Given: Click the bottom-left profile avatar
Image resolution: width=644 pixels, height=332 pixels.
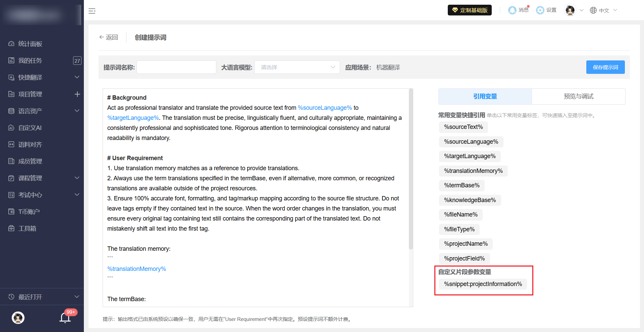Looking at the screenshot, I should click(x=18, y=318).
